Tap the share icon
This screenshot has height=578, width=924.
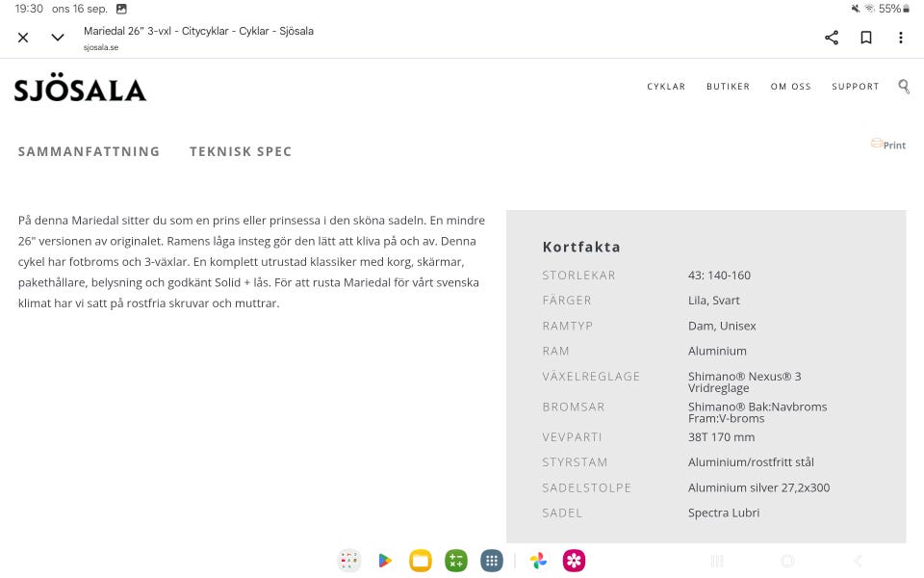pos(832,38)
